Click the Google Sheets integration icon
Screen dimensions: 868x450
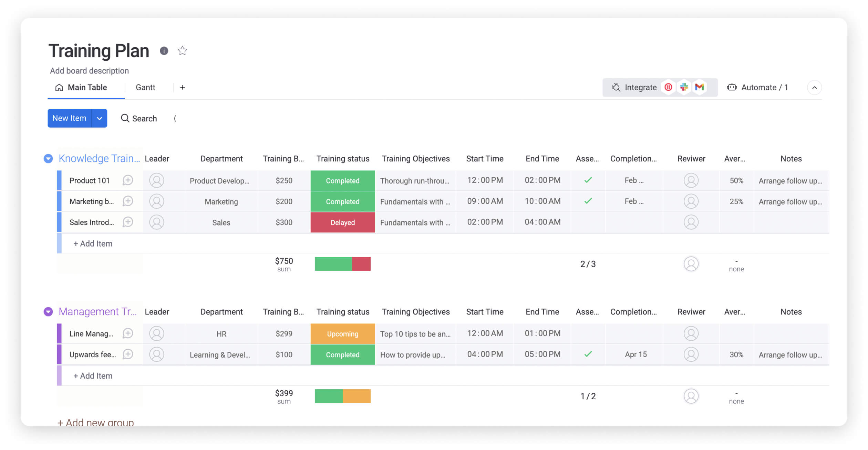coord(700,87)
